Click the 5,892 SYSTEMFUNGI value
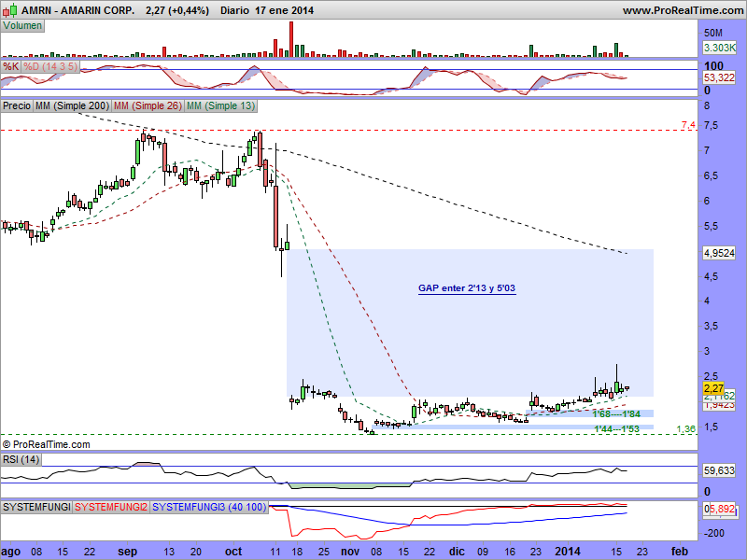This screenshot has width=747, height=560. (x=722, y=509)
